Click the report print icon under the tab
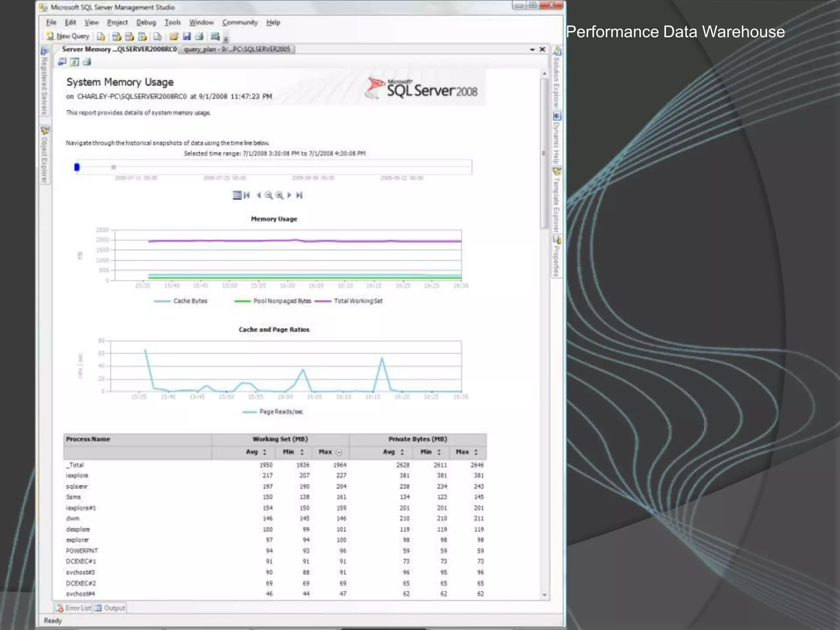840x630 pixels. (x=87, y=62)
